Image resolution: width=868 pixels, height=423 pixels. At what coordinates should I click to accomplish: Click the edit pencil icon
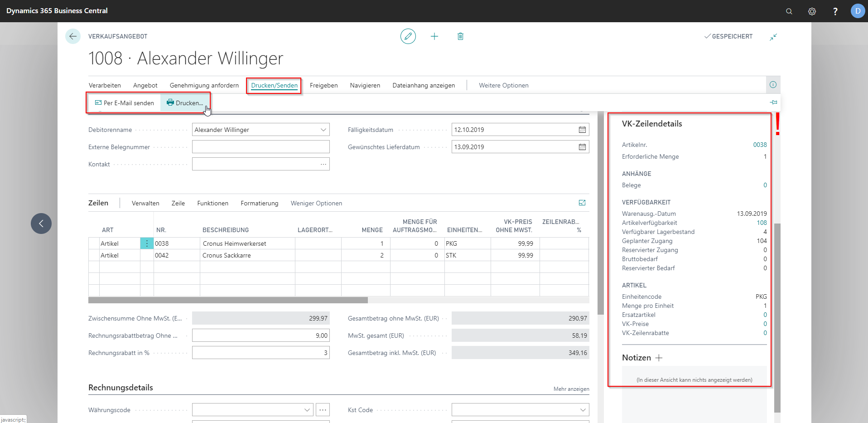[x=408, y=36]
